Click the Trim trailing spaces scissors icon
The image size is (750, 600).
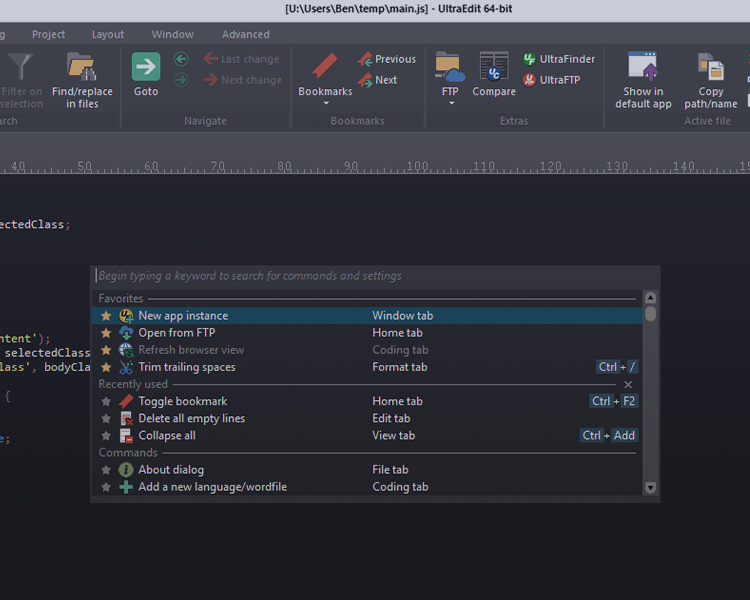tap(126, 367)
